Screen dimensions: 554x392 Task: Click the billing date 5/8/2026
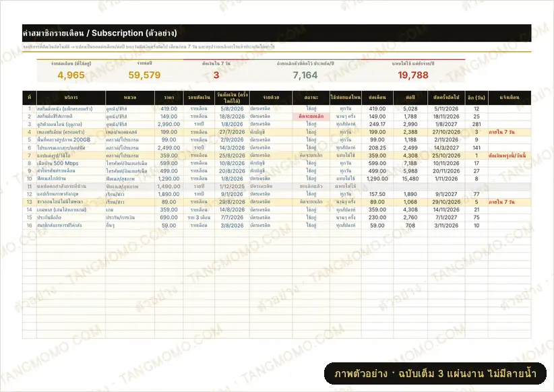tap(232, 108)
